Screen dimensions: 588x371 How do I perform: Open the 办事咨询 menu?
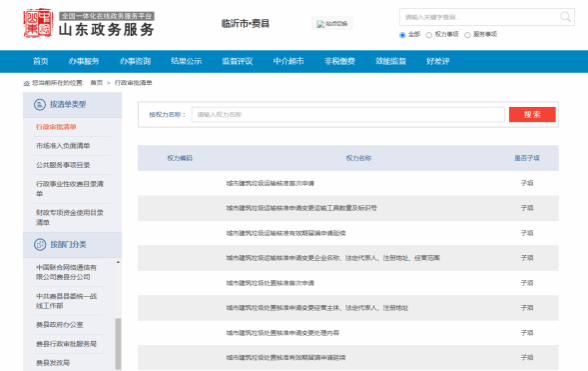135,61
